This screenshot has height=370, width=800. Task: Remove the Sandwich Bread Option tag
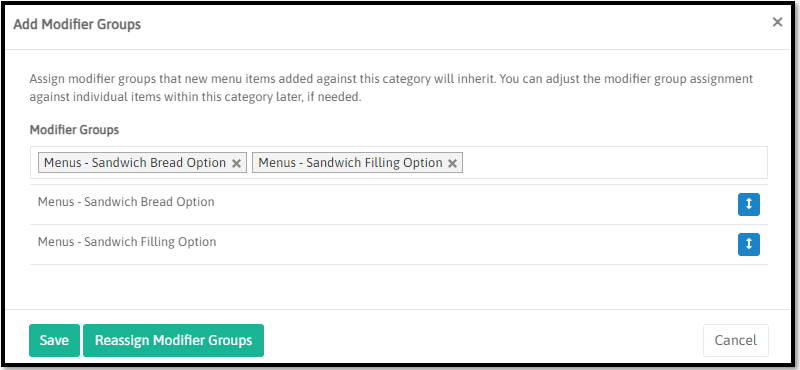click(x=236, y=163)
